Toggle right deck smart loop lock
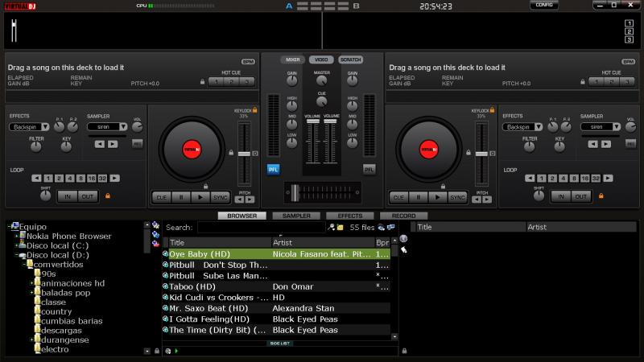The width and height of the screenshot is (644, 362). pos(601,196)
